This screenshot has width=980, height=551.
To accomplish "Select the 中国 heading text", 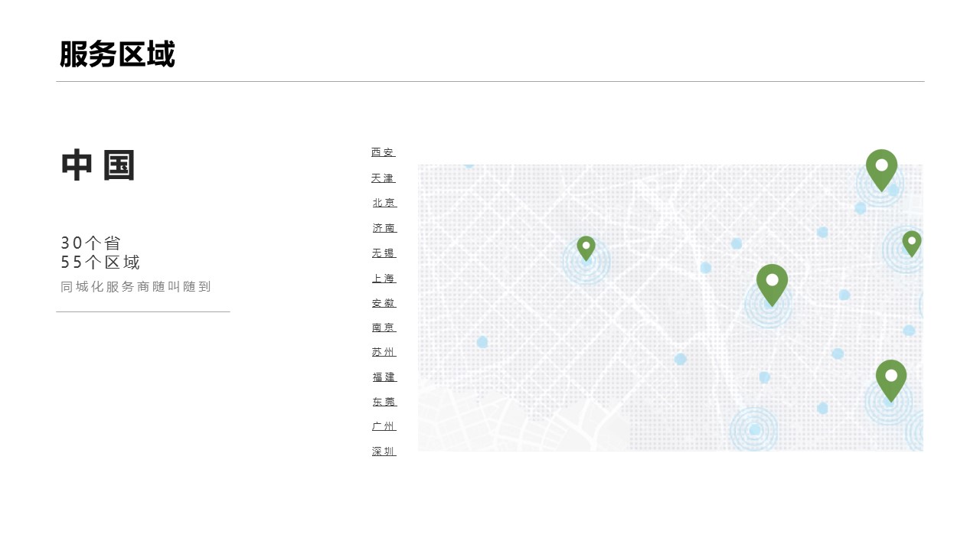I will pos(98,166).
